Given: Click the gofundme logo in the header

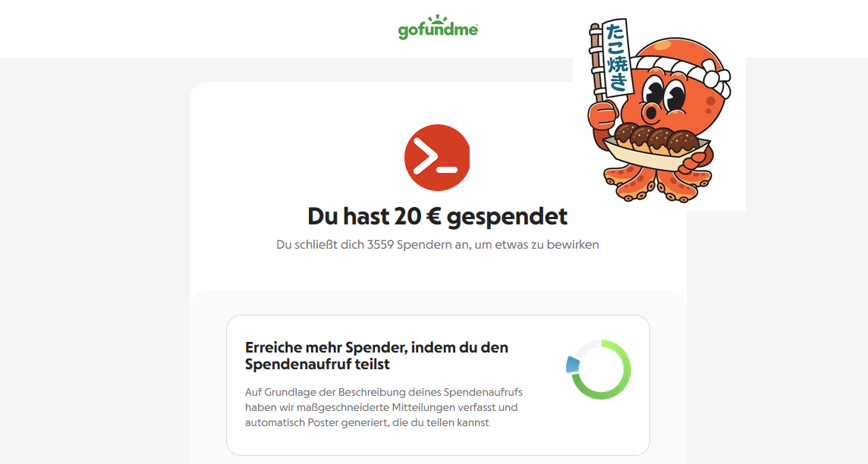Looking at the screenshot, I should click(x=438, y=27).
